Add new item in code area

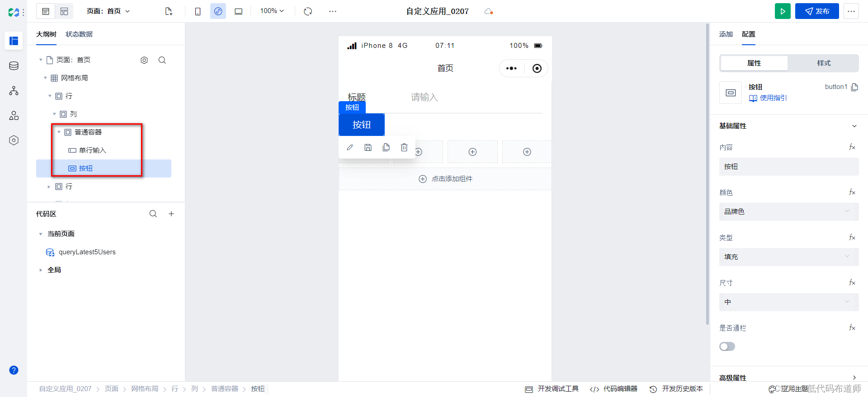pos(171,214)
